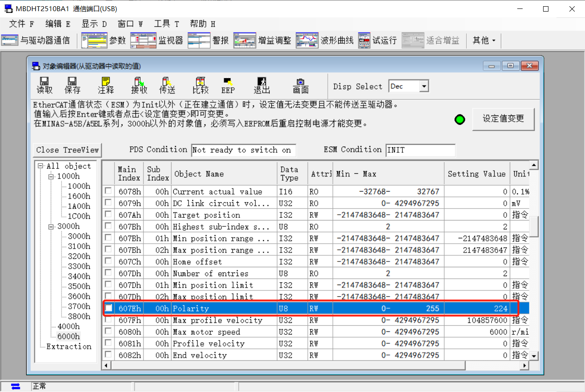This screenshot has height=392, width=585.
Task: Select the 3800h tree node
Action: pyautogui.click(x=79, y=317)
